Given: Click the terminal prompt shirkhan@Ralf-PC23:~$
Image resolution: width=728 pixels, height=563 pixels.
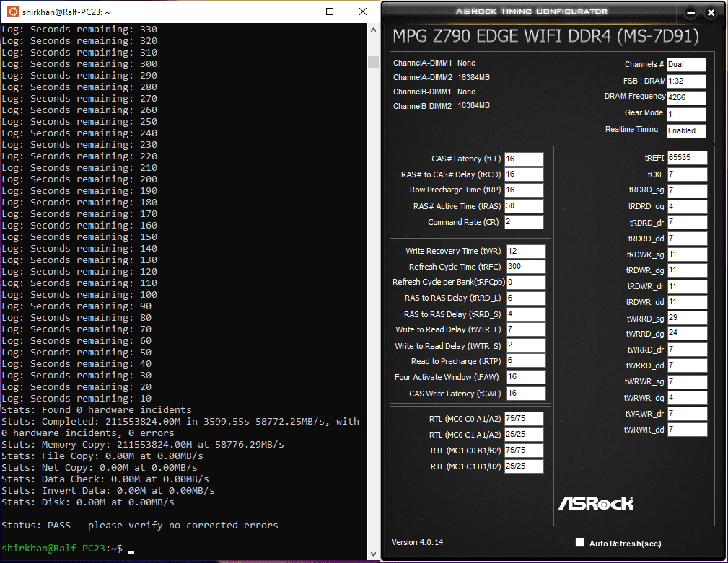Looking at the screenshot, I should tap(62, 548).
